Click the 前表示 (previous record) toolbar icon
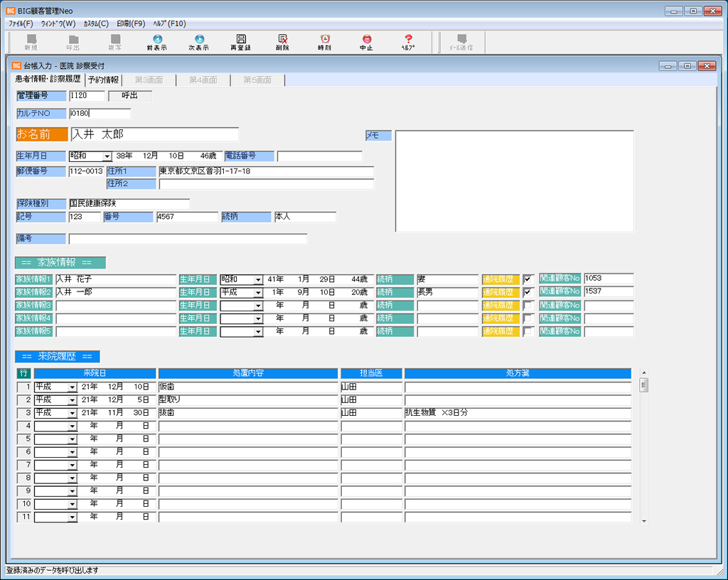 (157, 40)
